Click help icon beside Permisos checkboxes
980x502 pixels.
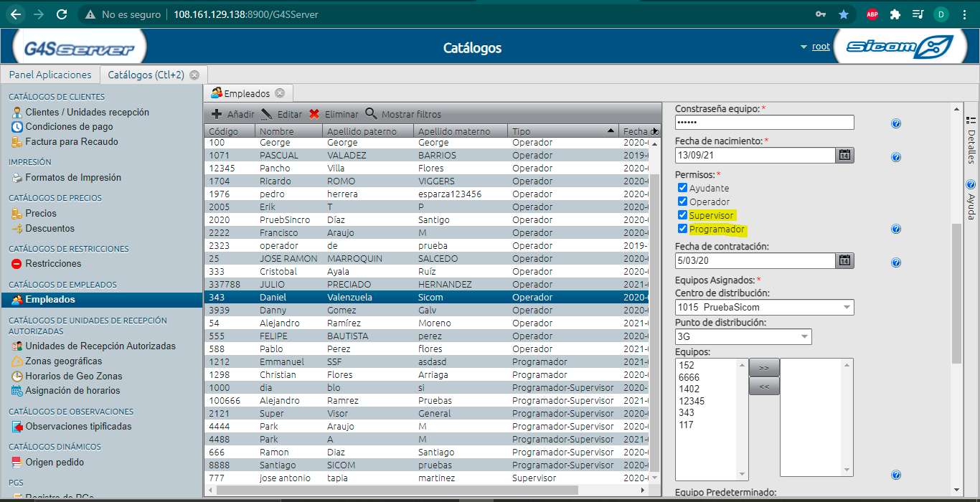(896, 229)
